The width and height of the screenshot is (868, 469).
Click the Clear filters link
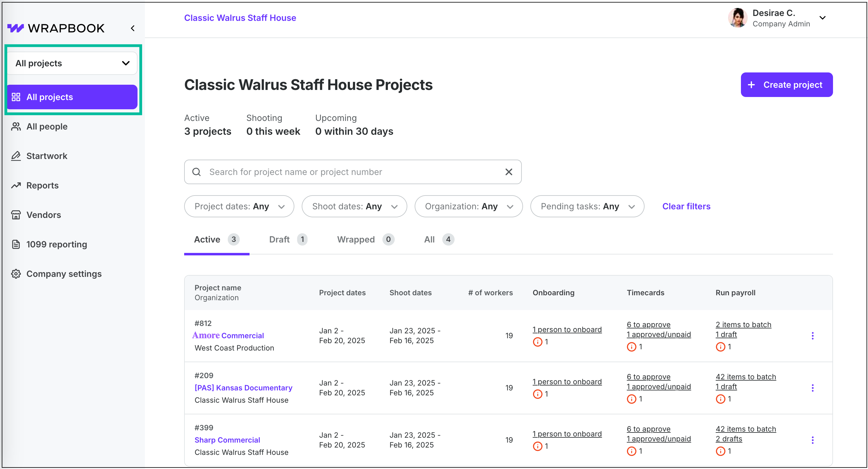click(686, 207)
